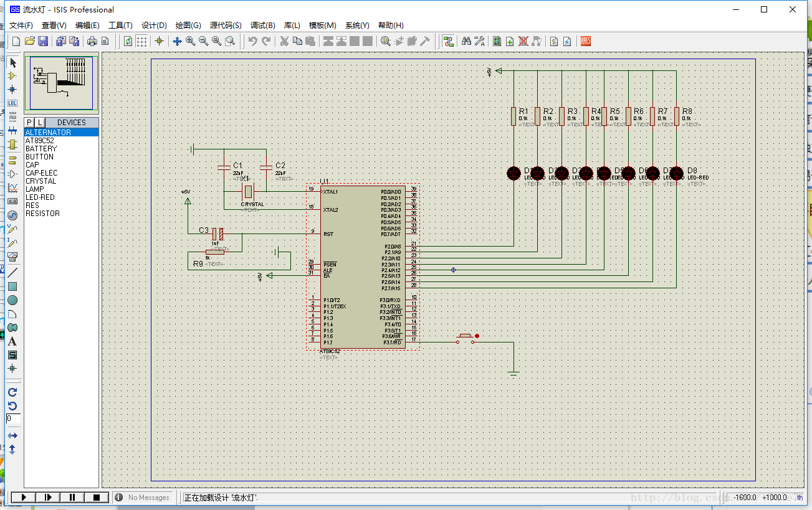This screenshot has width=812, height=510.
Task: Select the Terminals Mode tool
Action: point(12,160)
